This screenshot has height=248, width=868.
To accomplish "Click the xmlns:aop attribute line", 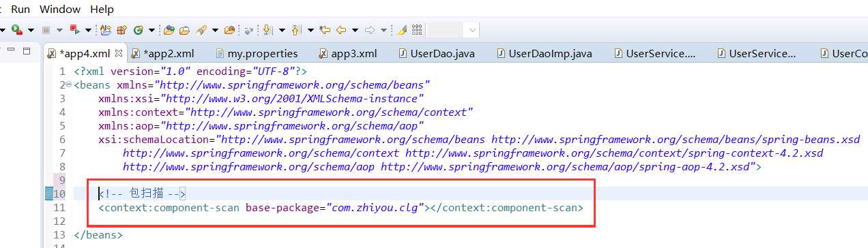I will tap(261, 126).
